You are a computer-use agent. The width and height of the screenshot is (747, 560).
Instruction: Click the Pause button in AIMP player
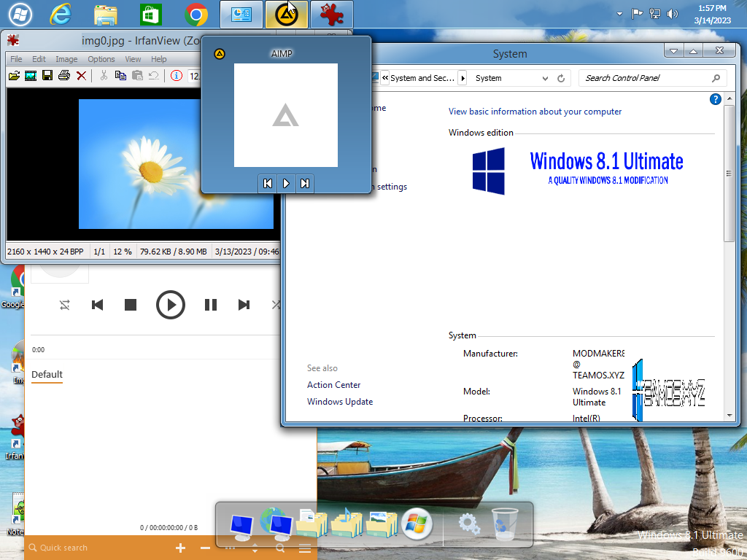(x=211, y=305)
